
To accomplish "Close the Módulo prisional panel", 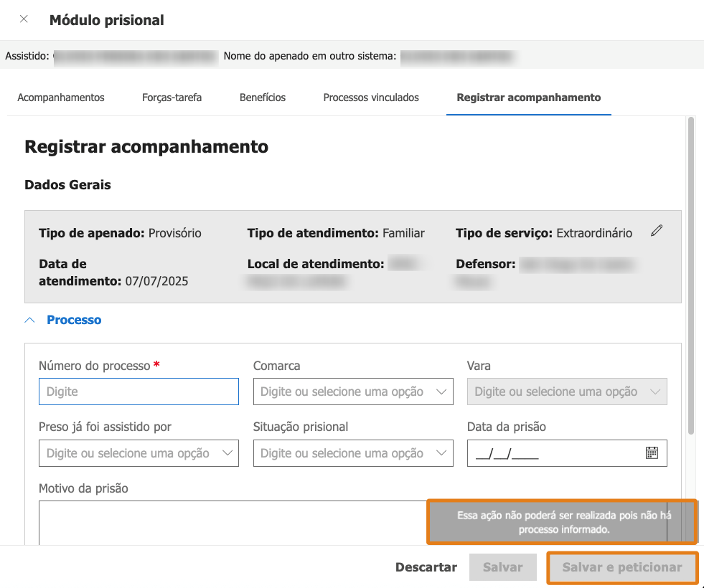I will point(24,19).
